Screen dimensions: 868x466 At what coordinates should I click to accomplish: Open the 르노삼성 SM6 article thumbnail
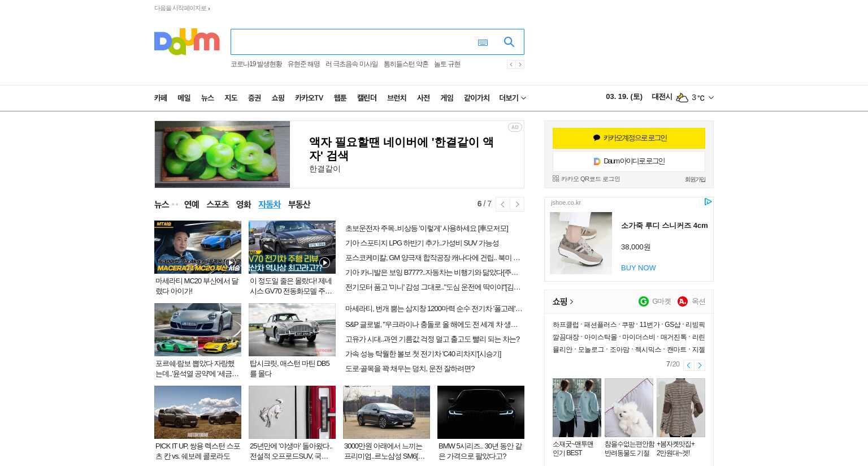point(387,412)
